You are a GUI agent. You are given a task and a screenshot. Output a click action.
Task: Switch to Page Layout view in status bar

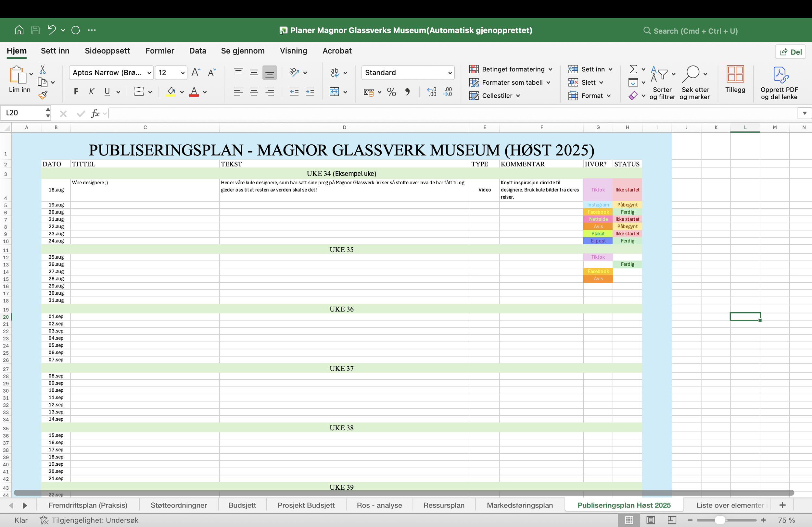[x=651, y=520]
